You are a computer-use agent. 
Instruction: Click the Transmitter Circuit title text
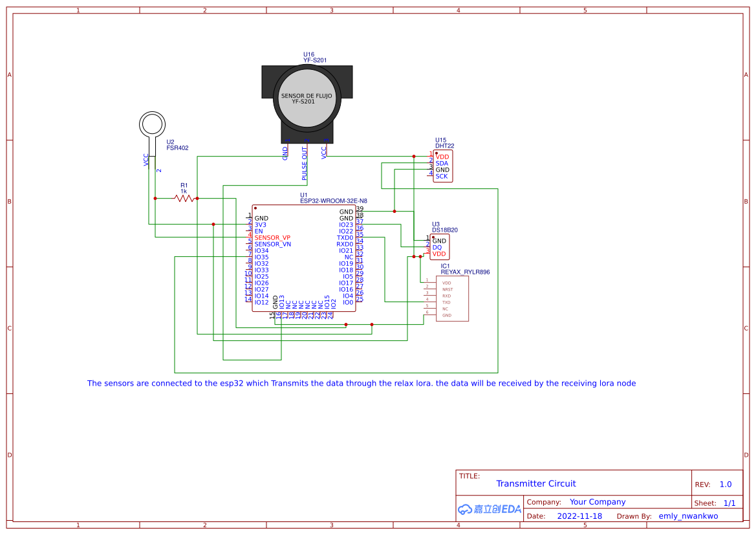[536, 483]
